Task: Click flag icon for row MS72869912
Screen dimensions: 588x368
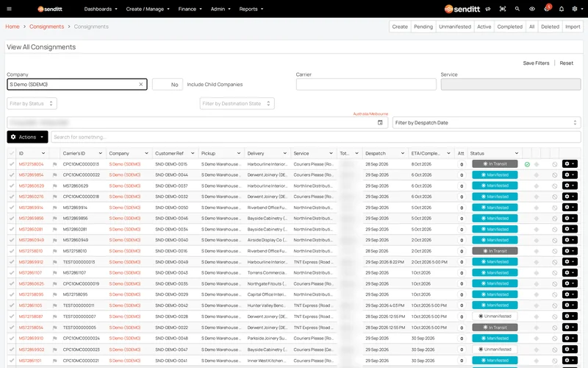Action: (x=54, y=262)
